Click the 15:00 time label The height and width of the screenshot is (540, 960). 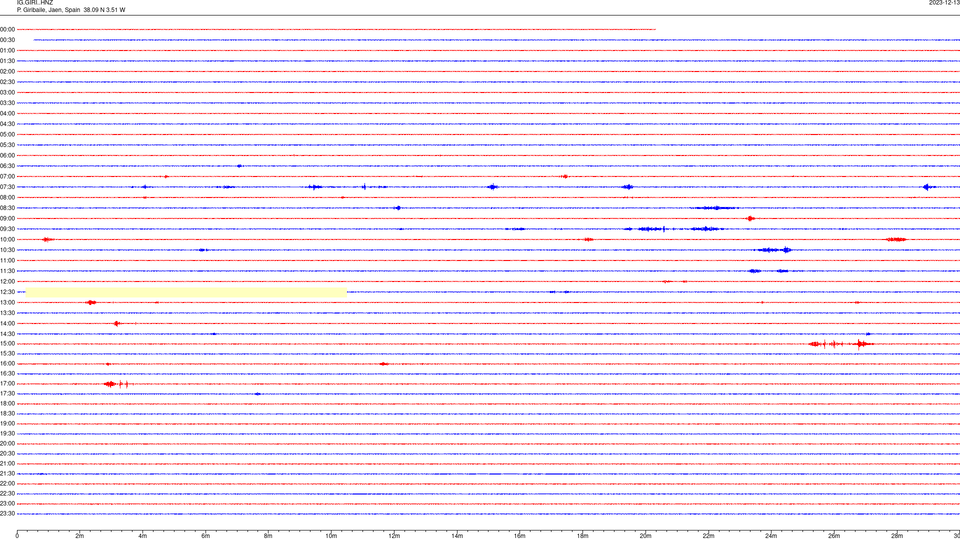[7, 343]
